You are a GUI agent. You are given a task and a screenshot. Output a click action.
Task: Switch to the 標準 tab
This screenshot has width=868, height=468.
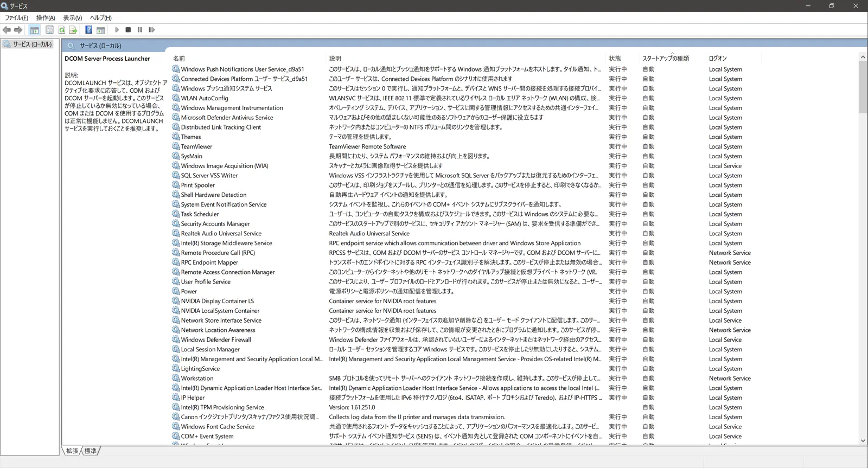91,451
